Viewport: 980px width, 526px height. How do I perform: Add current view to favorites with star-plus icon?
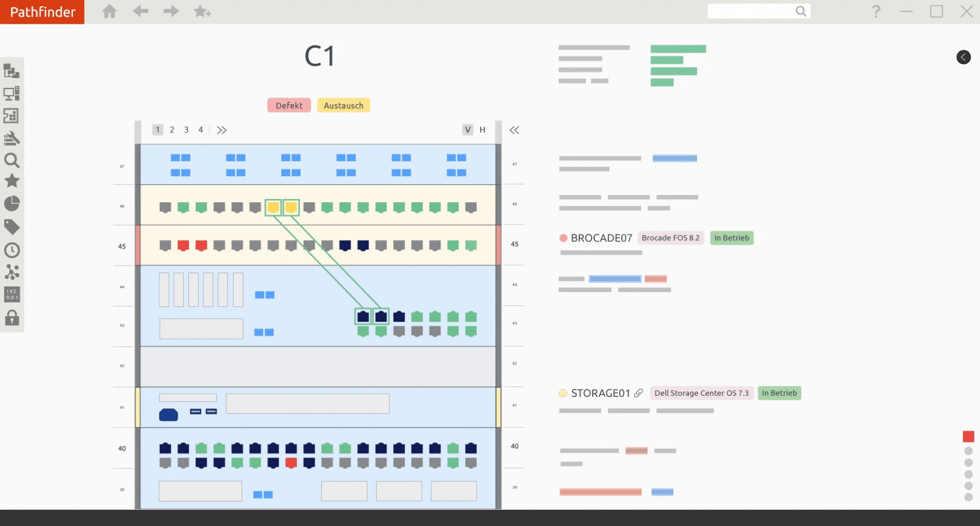tap(202, 11)
